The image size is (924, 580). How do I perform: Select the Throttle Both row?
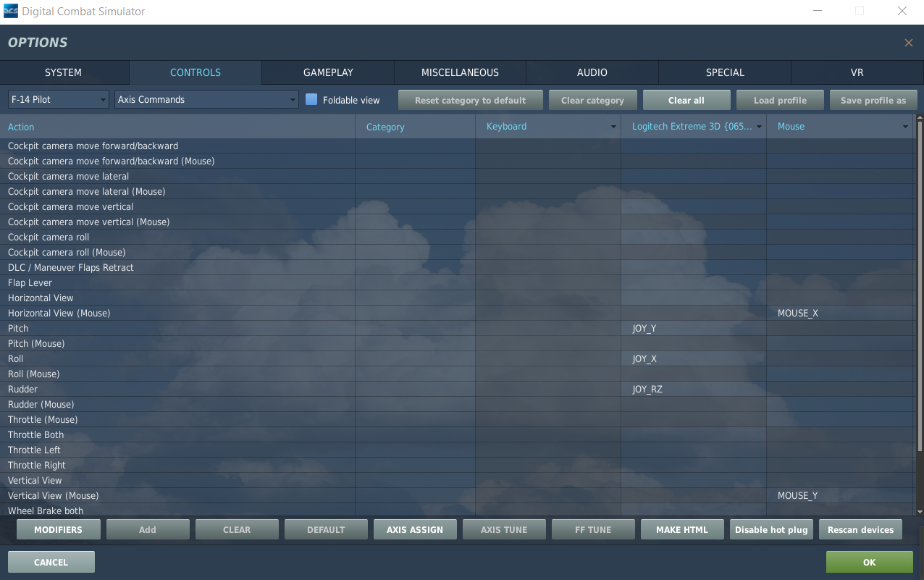click(458, 435)
